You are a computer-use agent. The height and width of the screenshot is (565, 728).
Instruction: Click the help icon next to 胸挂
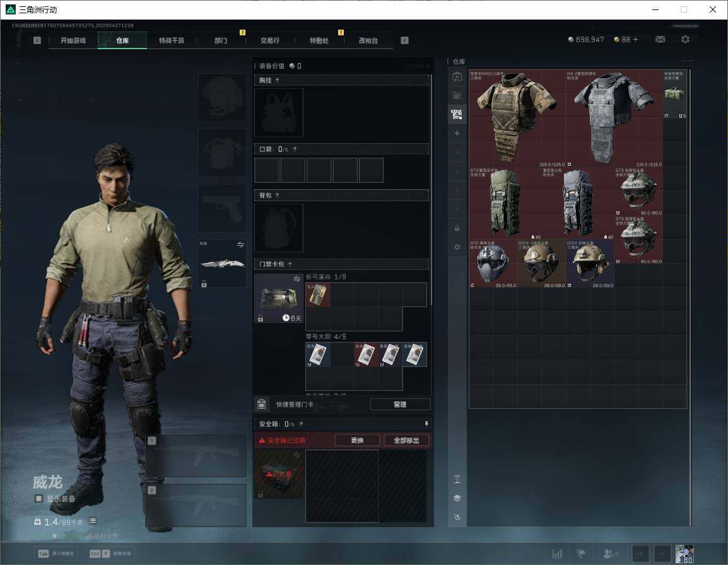[277, 80]
